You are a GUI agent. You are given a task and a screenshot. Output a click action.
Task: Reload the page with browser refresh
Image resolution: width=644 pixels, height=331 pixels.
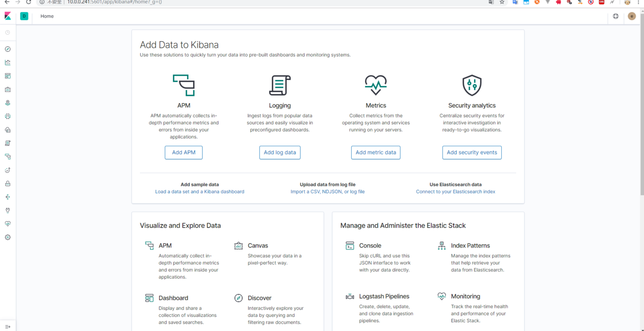click(x=29, y=2)
